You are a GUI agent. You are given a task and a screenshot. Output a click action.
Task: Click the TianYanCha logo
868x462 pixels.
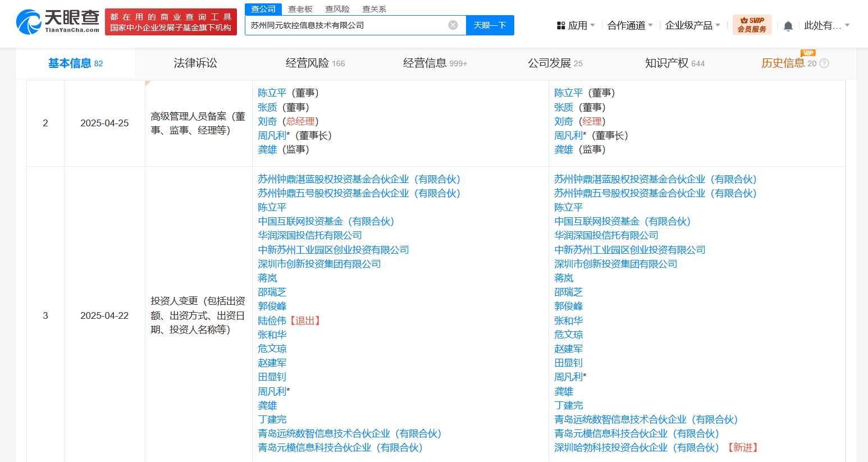[x=58, y=22]
